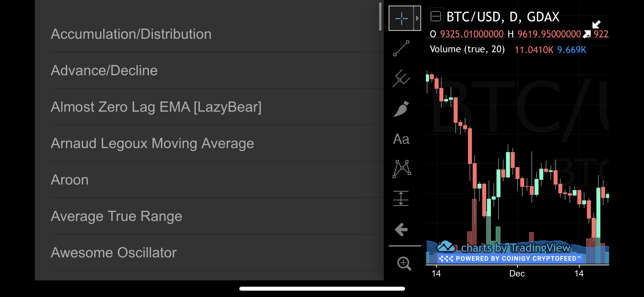Collapse the BTC/USD legend with the minus box
Viewport: 644px width, 297px height.
click(436, 16)
